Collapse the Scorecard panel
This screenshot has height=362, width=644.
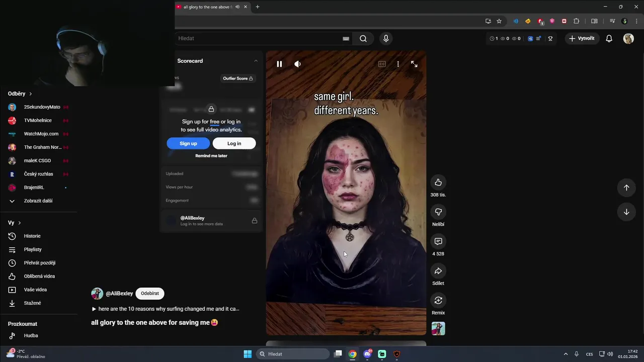pyautogui.click(x=256, y=61)
